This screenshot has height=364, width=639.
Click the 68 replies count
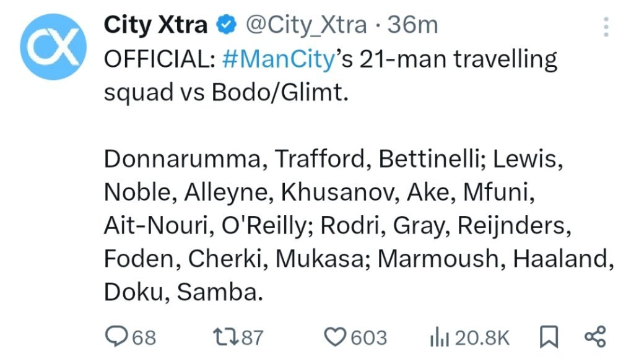[x=144, y=338]
